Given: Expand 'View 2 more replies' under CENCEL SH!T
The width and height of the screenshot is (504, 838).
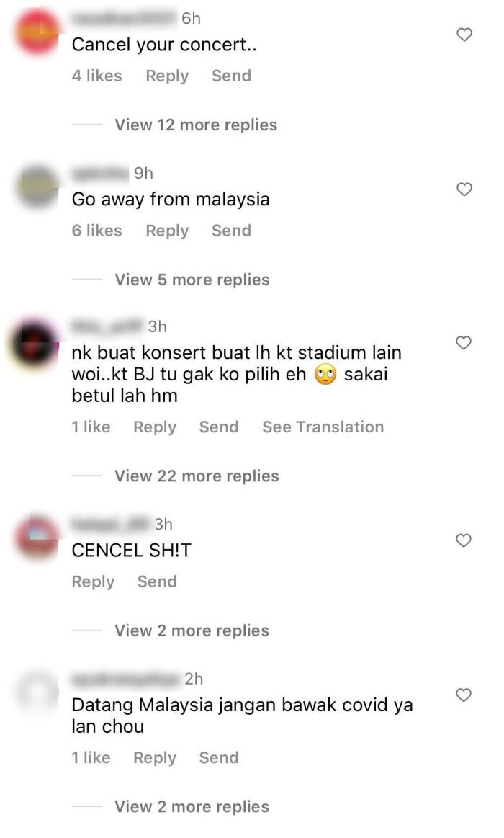Looking at the screenshot, I should [x=192, y=630].
